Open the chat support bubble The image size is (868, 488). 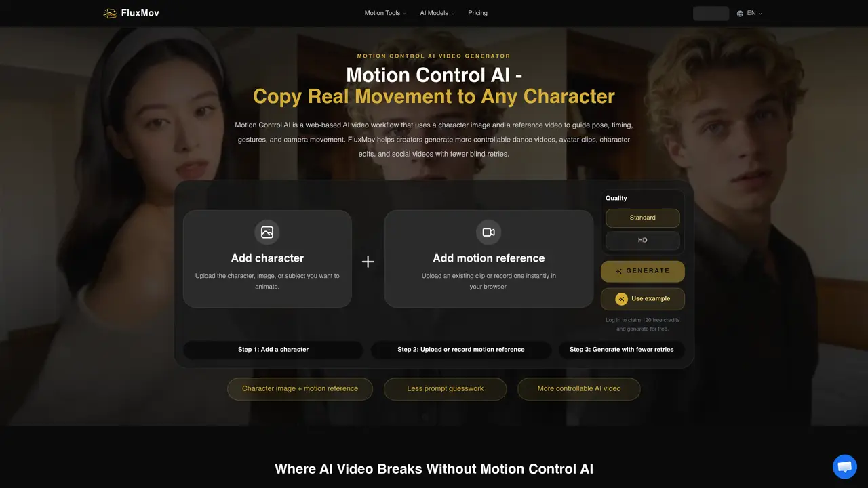[844, 466]
